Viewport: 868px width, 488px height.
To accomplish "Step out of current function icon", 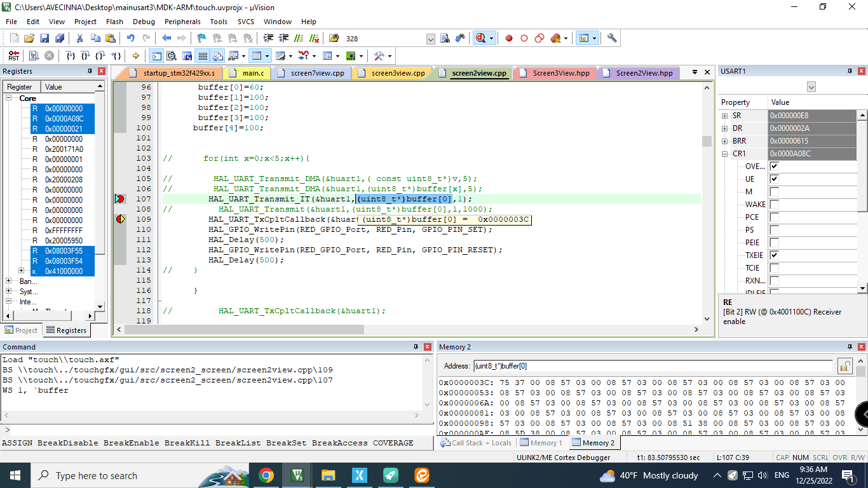I will (101, 55).
